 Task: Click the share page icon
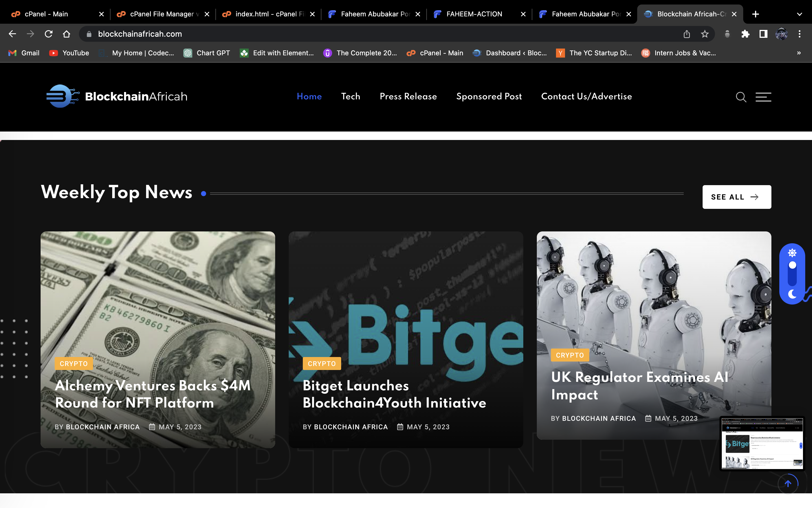687,34
